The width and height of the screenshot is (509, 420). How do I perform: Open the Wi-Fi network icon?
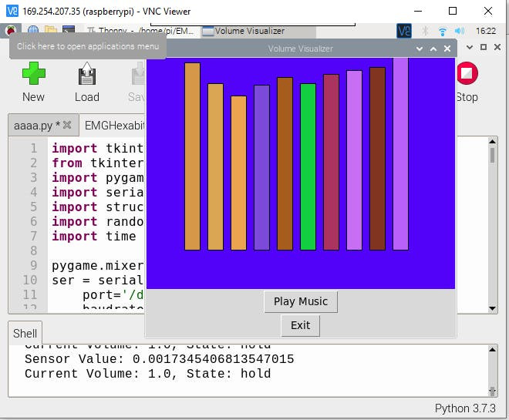point(443,32)
